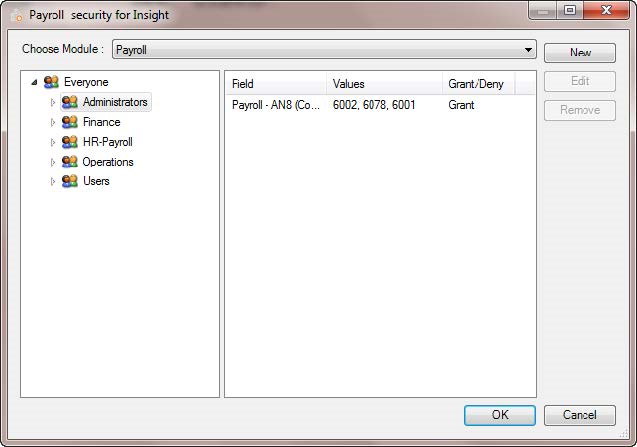Viewport: 637px width, 447px height.
Task: Click the Administrators group icon
Action: 70,102
